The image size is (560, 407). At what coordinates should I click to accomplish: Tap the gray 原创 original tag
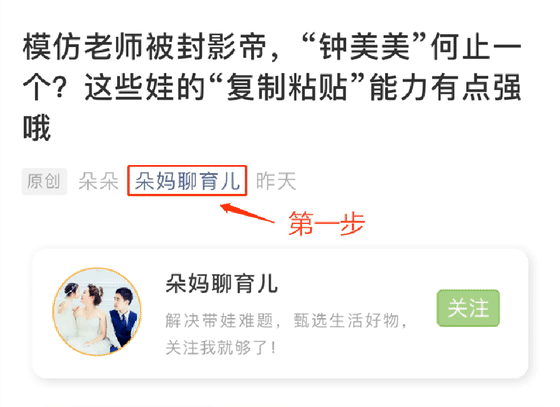[x=44, y=181]
